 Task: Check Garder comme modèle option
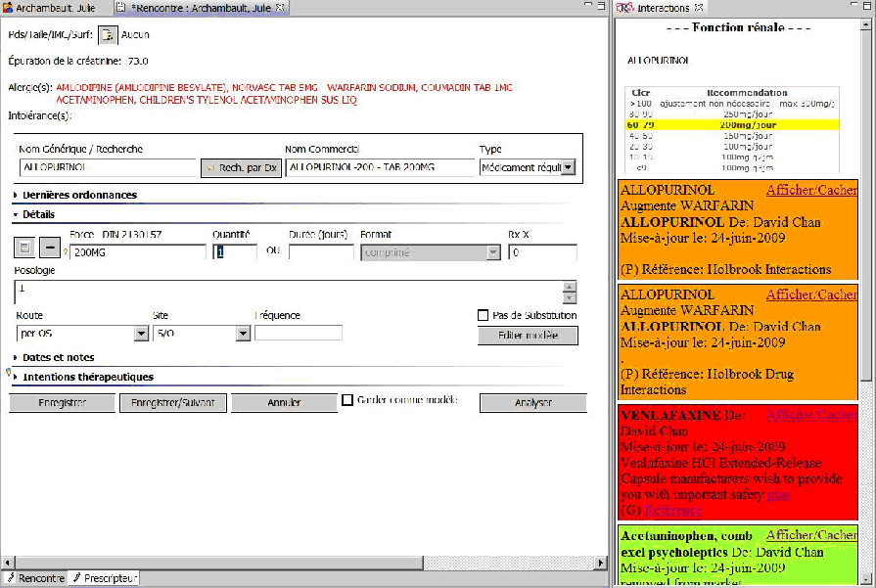[x=347, y=400]
